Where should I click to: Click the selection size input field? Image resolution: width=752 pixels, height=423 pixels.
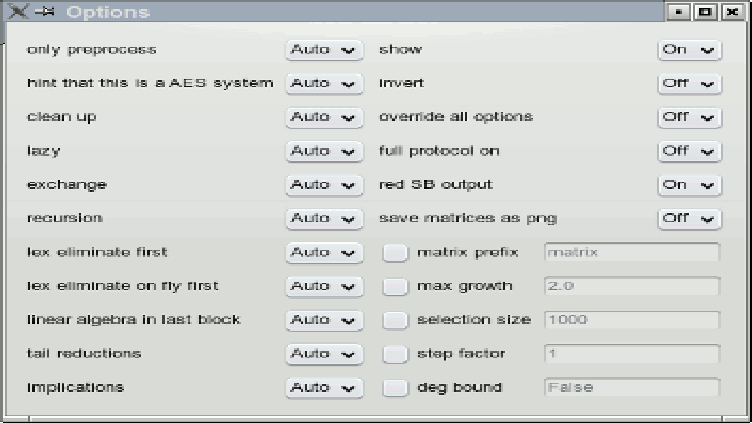(632, 320)
